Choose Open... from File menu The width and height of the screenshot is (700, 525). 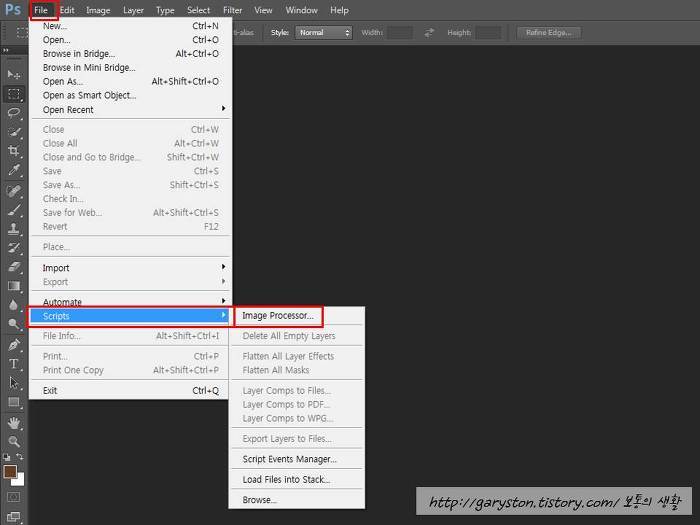[131, 40]
